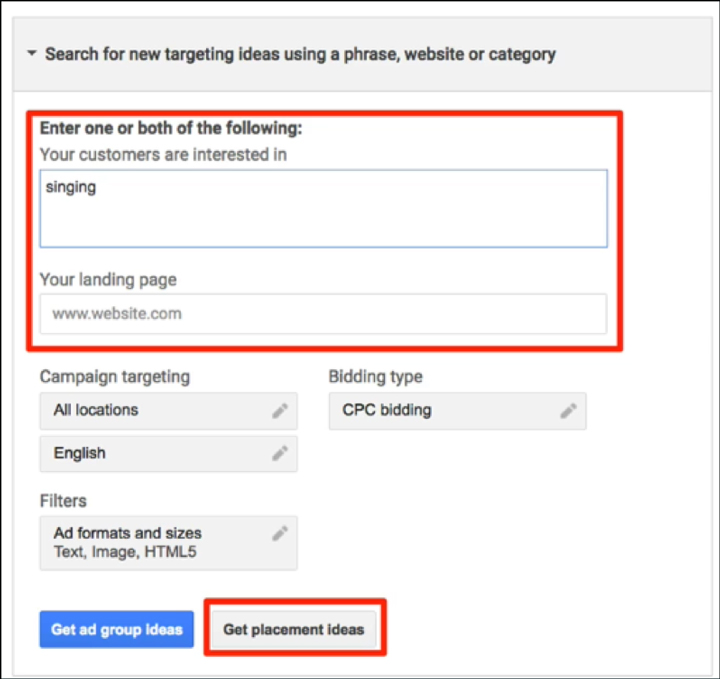The width and height of the screenshot is (720, 679).
Task: Focus the 'Your customers are interested in' text box
Action: point(323,208)
